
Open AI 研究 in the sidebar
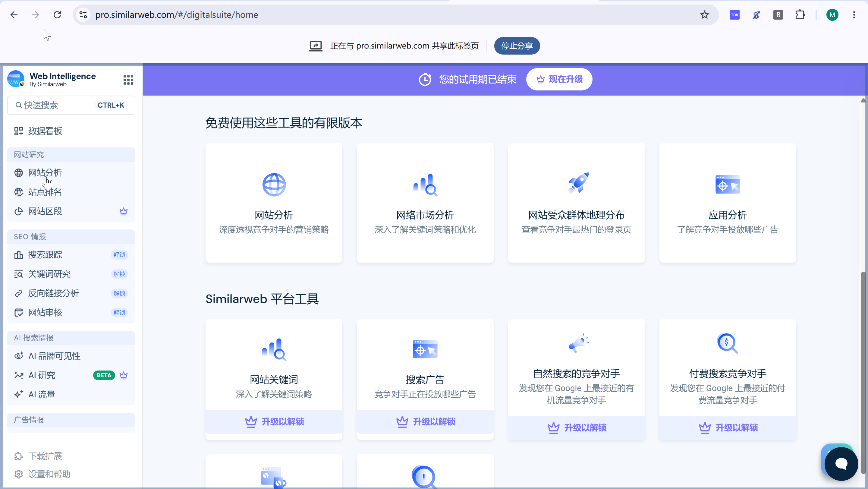click(71, 375)
